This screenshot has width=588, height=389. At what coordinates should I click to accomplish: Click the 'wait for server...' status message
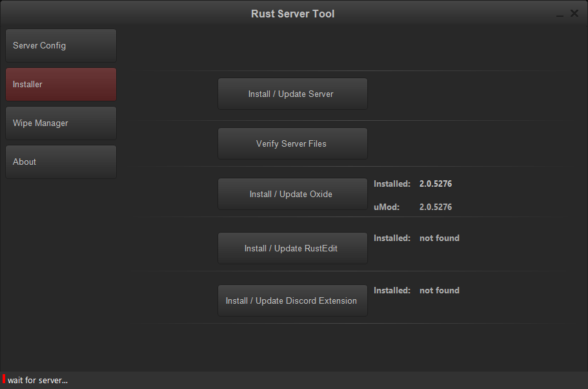tap(37, 381)
